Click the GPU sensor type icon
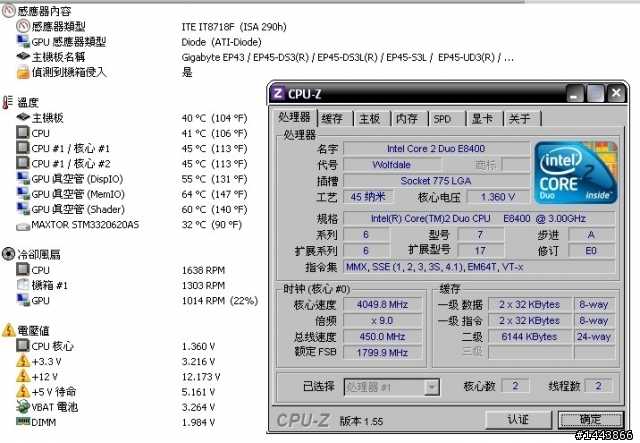 [x=23, y=41]
